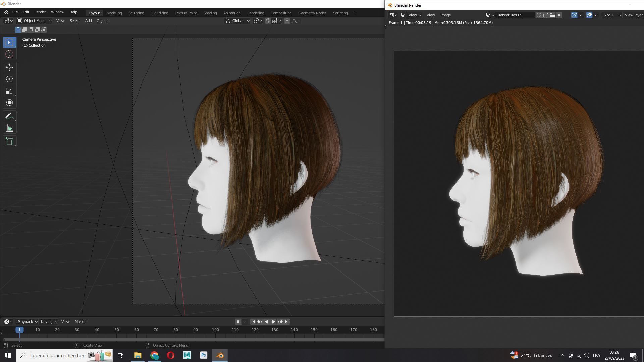Image resolution: width=644 pixels, height=362 pixels.
Task: Toggle auto keying record button
Action: coord(238,322)
